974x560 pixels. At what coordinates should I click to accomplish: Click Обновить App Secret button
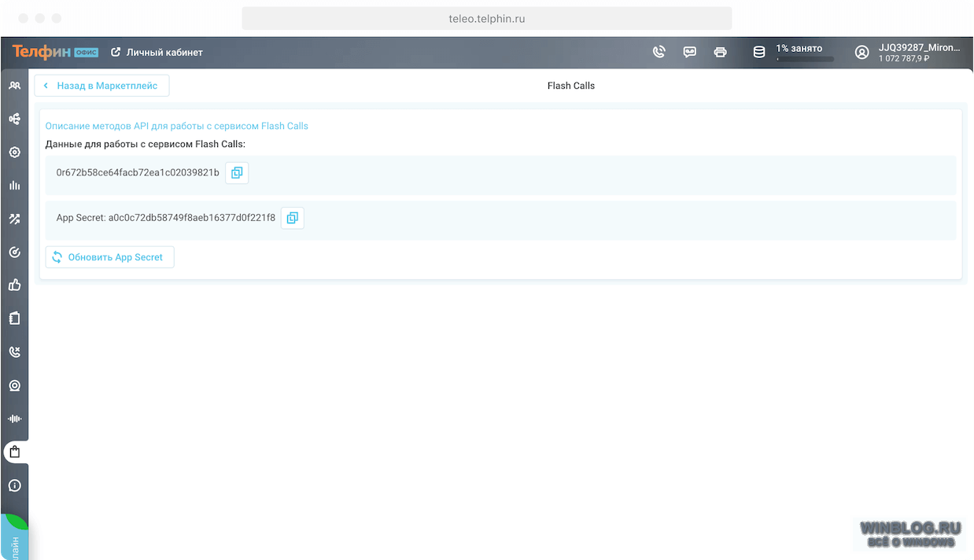(110, 257)
